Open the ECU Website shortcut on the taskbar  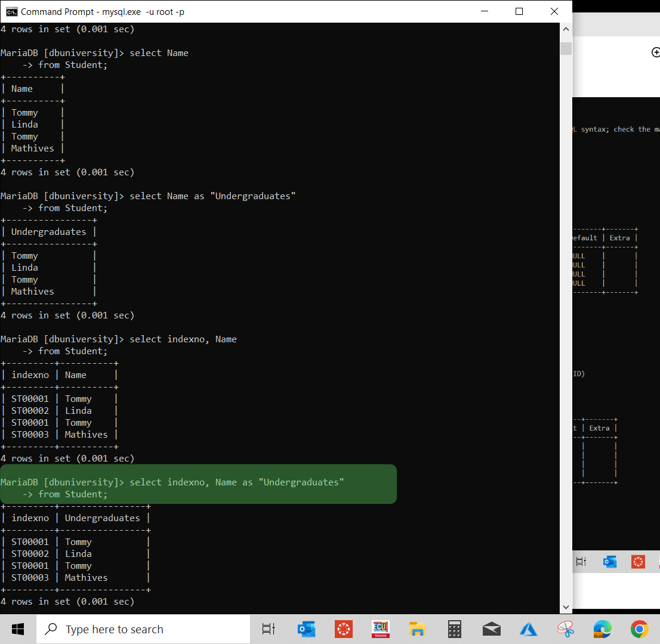click(x=380, y=629)
